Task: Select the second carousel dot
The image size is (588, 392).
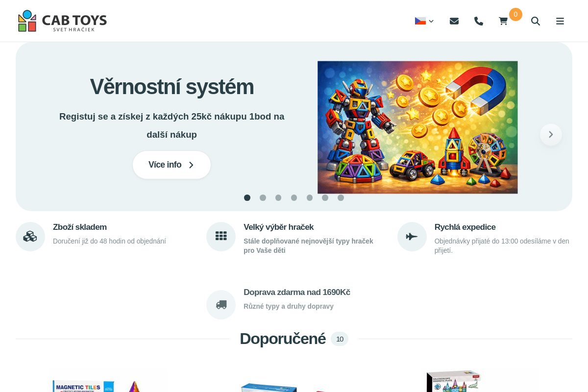Action: 263,197
